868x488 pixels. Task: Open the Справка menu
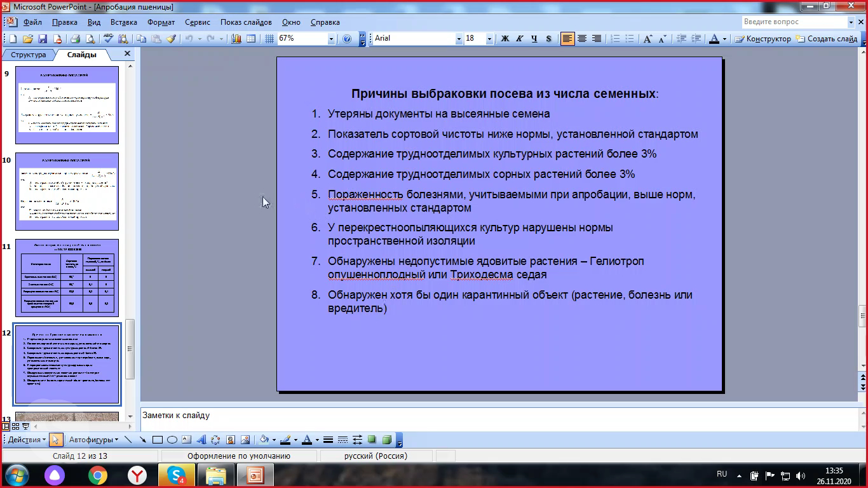pos(325,22)
